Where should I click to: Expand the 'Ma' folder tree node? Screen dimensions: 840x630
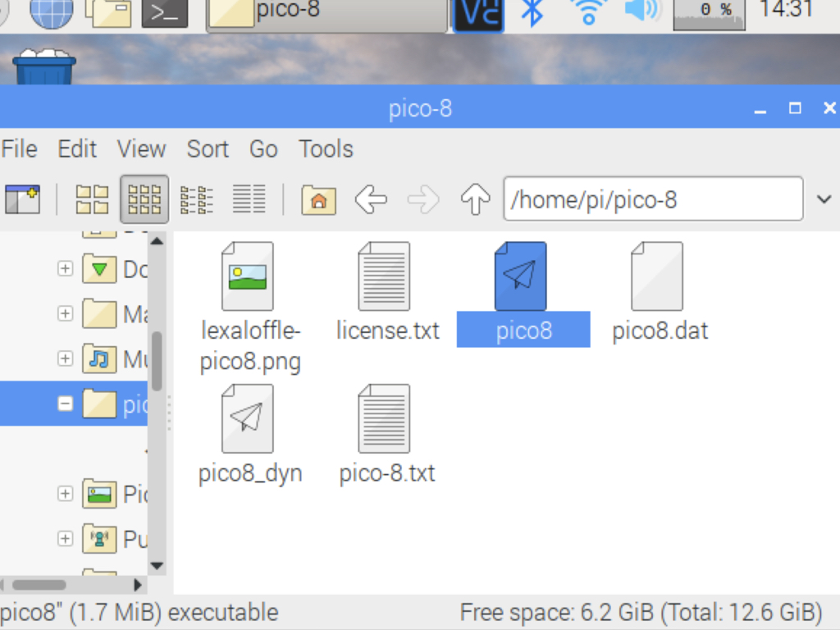(x=65, y=313)
